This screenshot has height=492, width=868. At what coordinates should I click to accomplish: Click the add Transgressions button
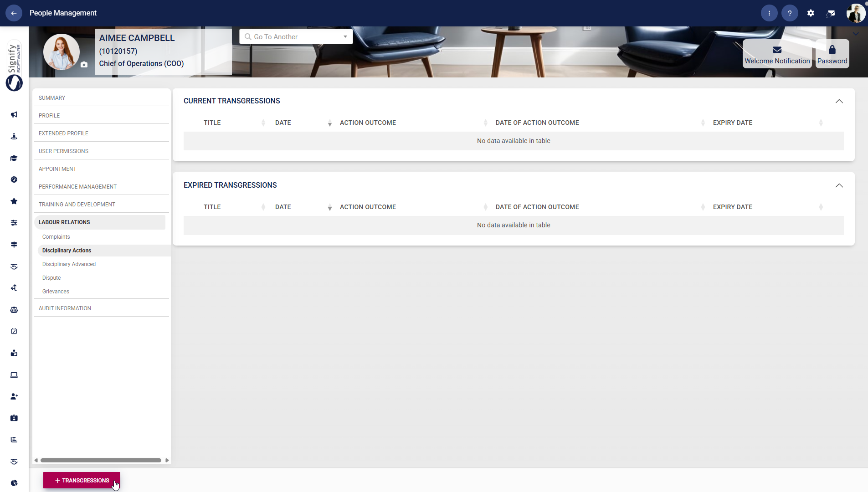coord(82,481)
